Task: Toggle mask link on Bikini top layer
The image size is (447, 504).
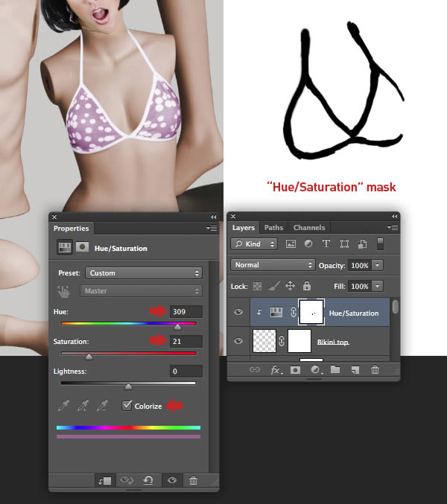Action: pos(282,341)
